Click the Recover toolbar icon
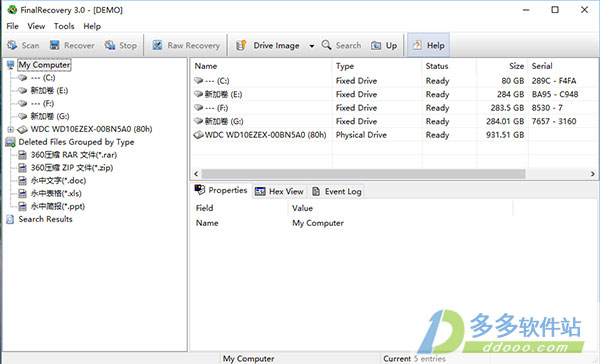This screenshot has width=600, height=364. (x=55, y=45)
